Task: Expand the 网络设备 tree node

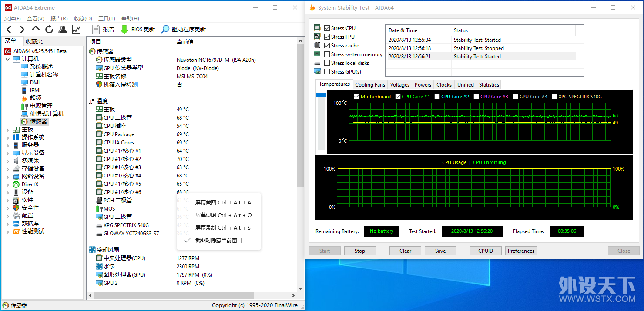Action: (x=7, y=176)
